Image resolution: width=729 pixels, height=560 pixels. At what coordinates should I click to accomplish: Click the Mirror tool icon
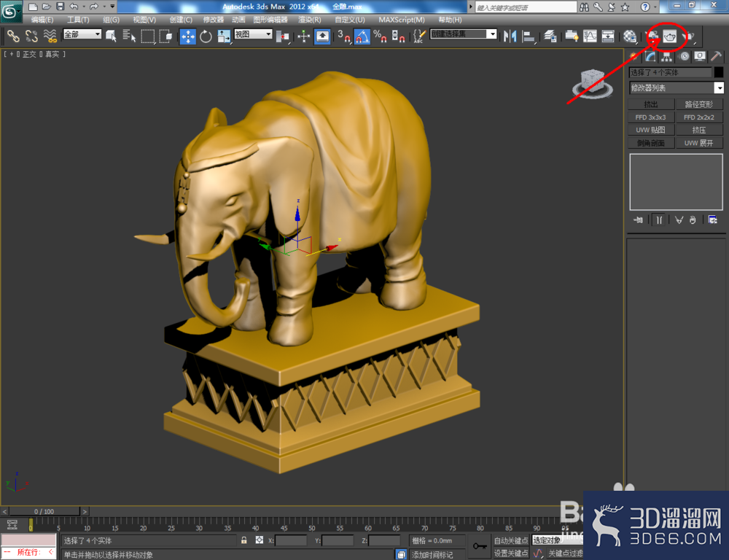510,36
